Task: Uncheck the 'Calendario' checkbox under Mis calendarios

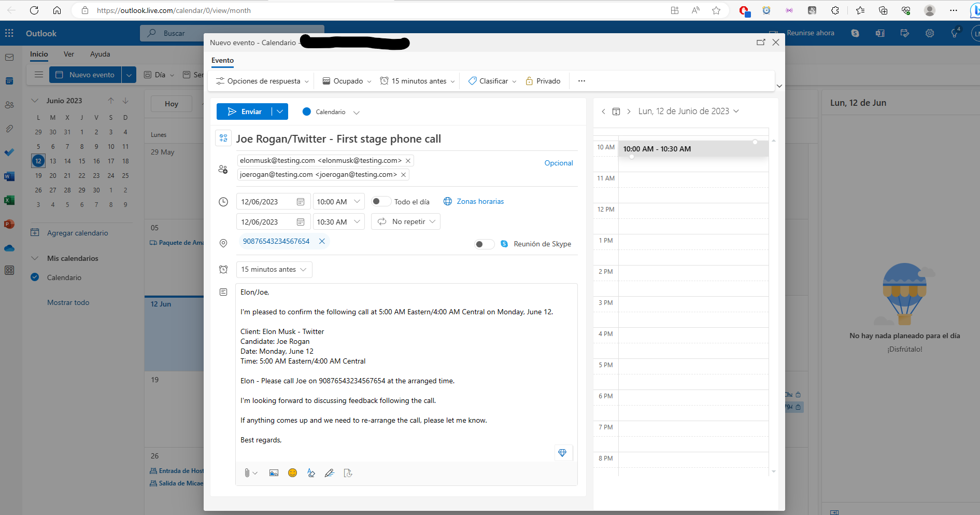Action: pyautogui.click(x=35, y=277)
